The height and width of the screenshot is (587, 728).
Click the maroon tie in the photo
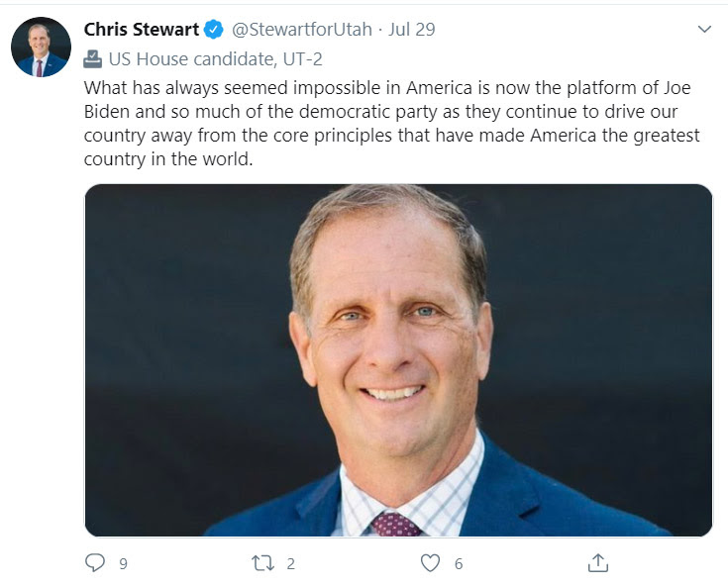click(x=394, y=524)
